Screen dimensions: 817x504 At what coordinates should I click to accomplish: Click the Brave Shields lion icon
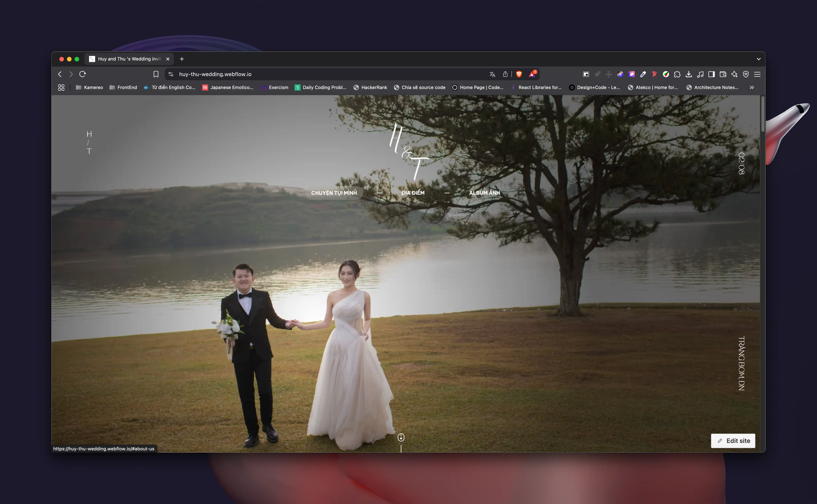(x=519, y=74)
